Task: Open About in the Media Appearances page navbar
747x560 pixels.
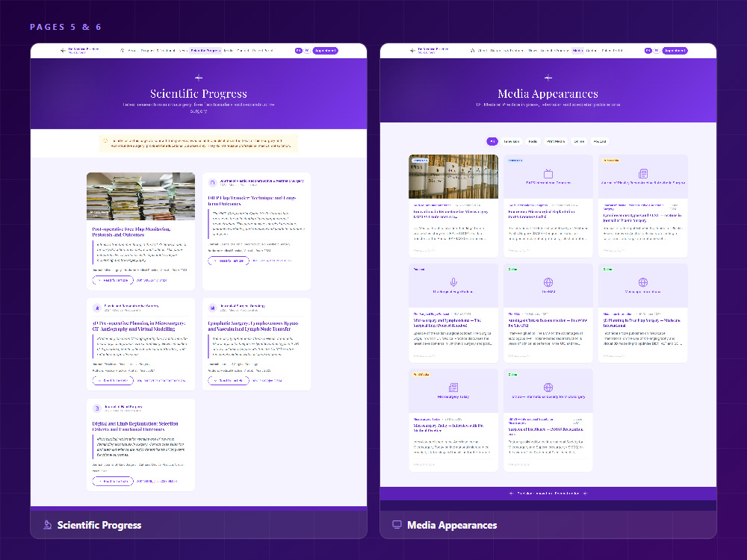Action: [x=483, y=51]
